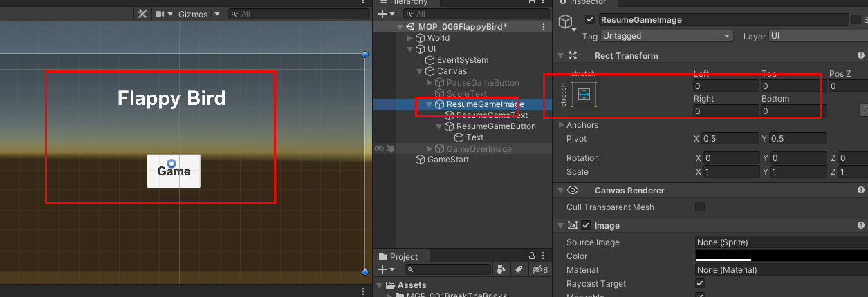The image size is (868, 297).
Task: Collapse the Rect Transform component
Action: point(560,55)
